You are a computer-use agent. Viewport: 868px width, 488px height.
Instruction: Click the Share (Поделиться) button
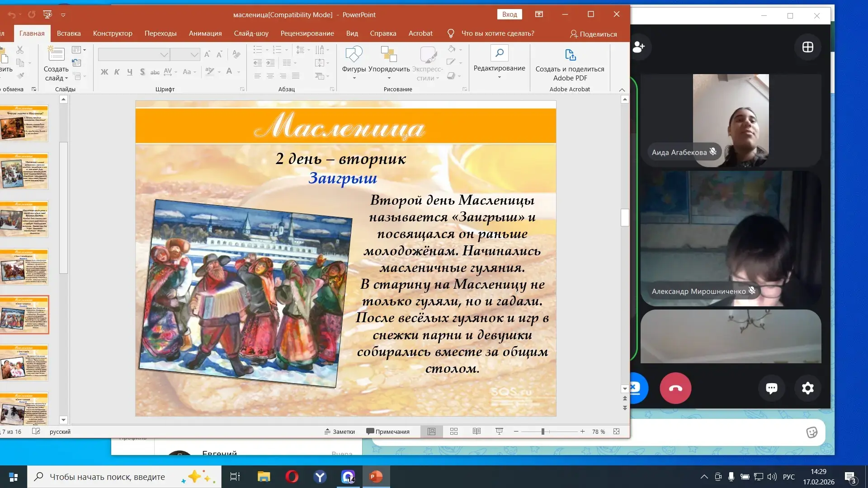593,34
